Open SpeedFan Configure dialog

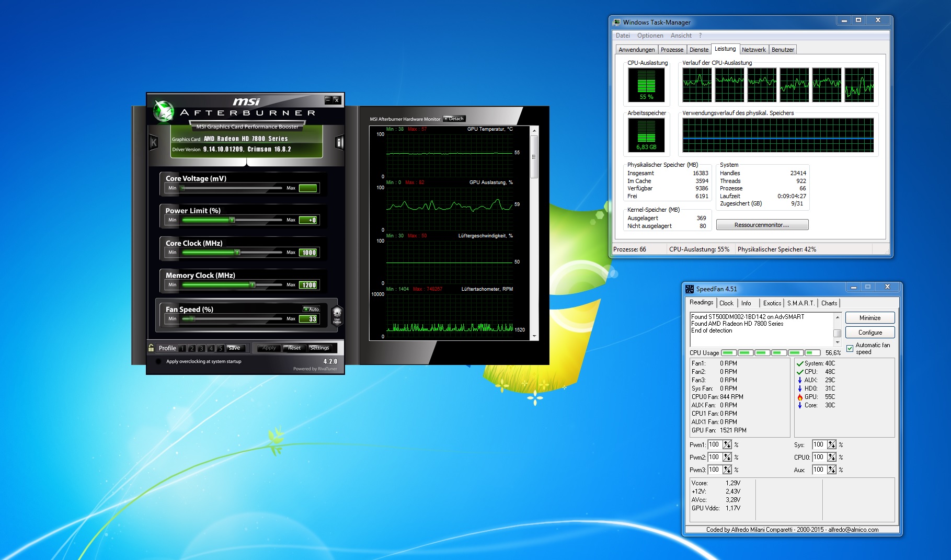(x=869, y=333)
